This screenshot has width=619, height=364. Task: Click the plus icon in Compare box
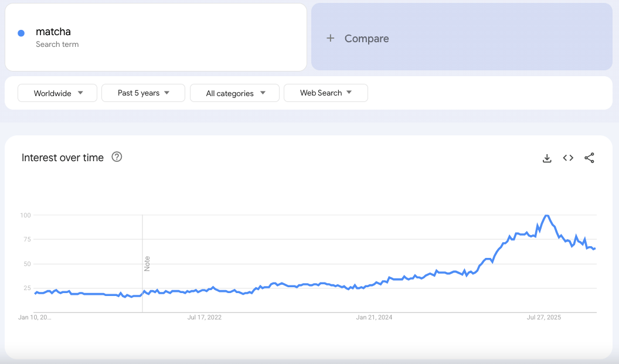click(331, 38)
